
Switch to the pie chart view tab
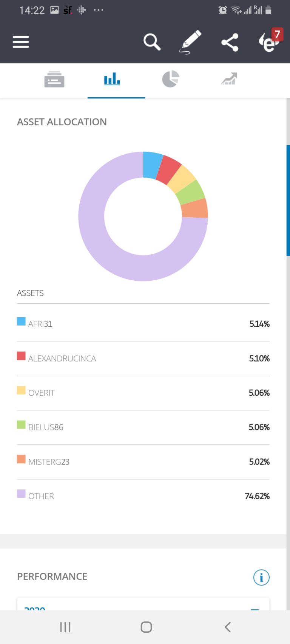pyautogui.click(x=170, y=80)
